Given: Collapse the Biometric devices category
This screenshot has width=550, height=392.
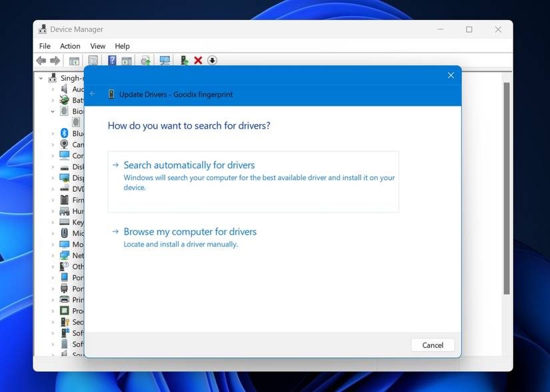Looking at the screenshot, I should tap(52, 111).
